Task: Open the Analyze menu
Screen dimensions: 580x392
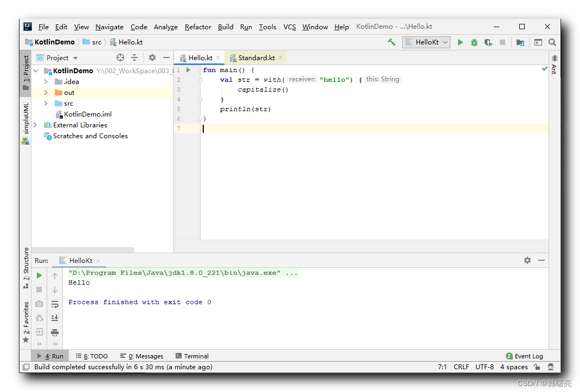Action: (x=166, y=27)
